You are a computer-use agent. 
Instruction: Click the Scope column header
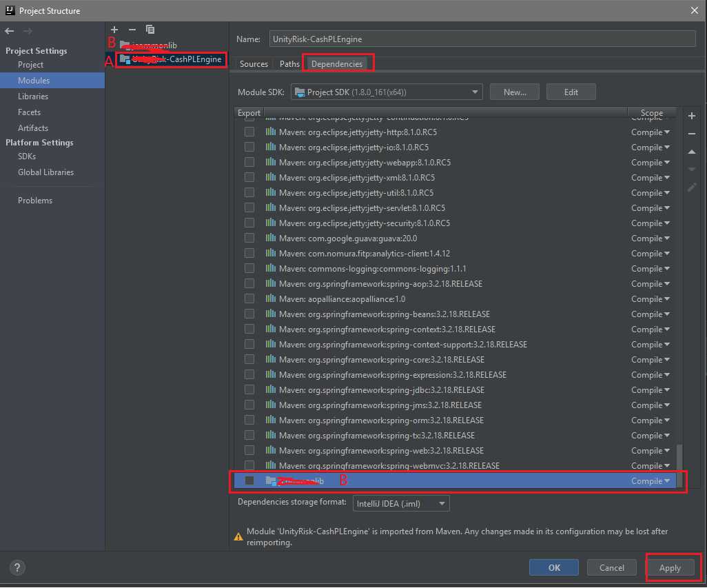click(x=652, y=113)
